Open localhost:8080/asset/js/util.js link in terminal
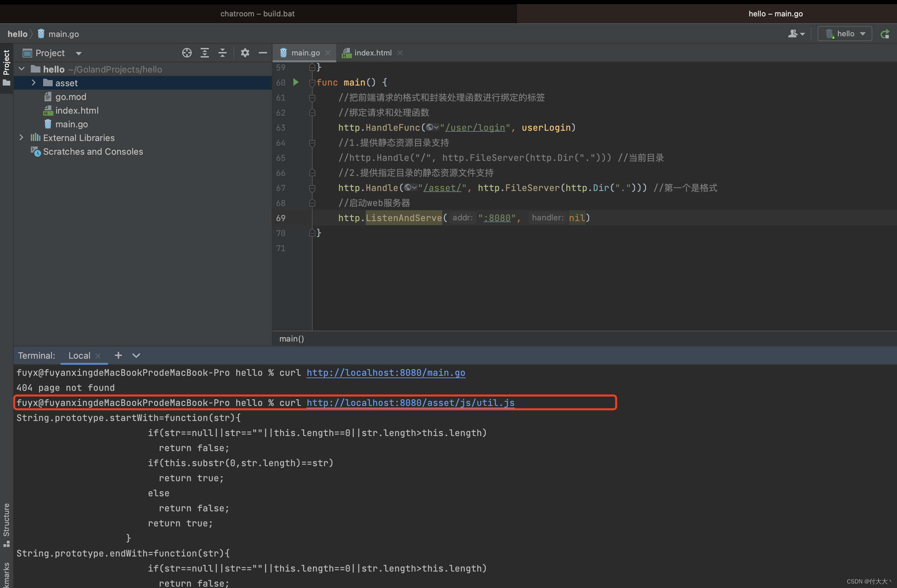The image size is (897, 588). point(410,403)
